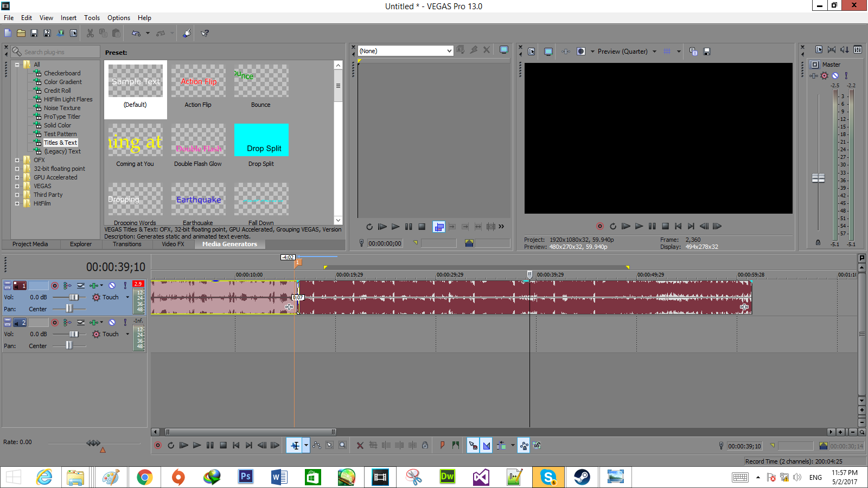Viewport: 868px width, 488px height.
Task: Insert a marker with the orange marker icon
Action: point(443,445)
